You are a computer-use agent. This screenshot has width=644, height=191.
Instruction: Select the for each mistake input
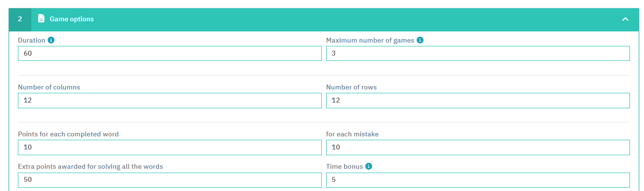tap(478, 147)
